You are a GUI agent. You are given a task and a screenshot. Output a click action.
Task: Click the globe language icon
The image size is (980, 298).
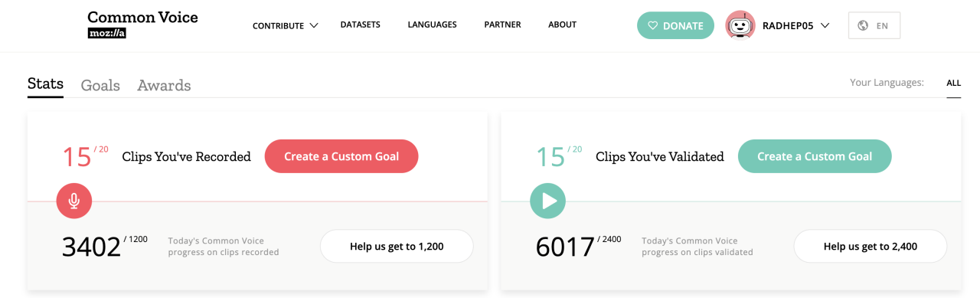863,25
